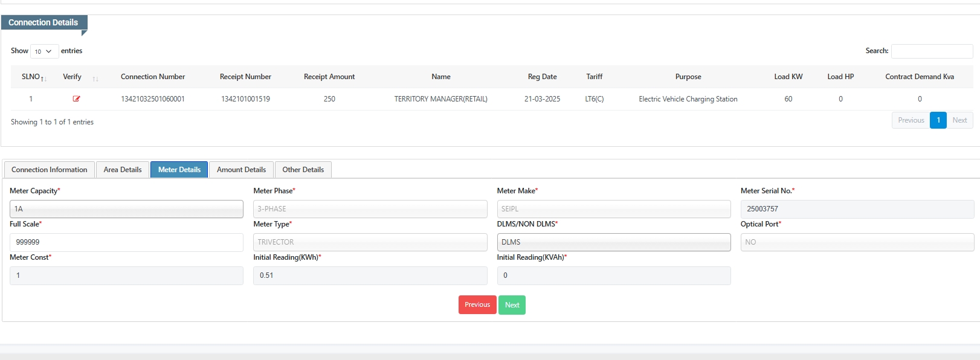Click the red verify edit icon
This screenshot has width=980, height=360.
(76, 99)
